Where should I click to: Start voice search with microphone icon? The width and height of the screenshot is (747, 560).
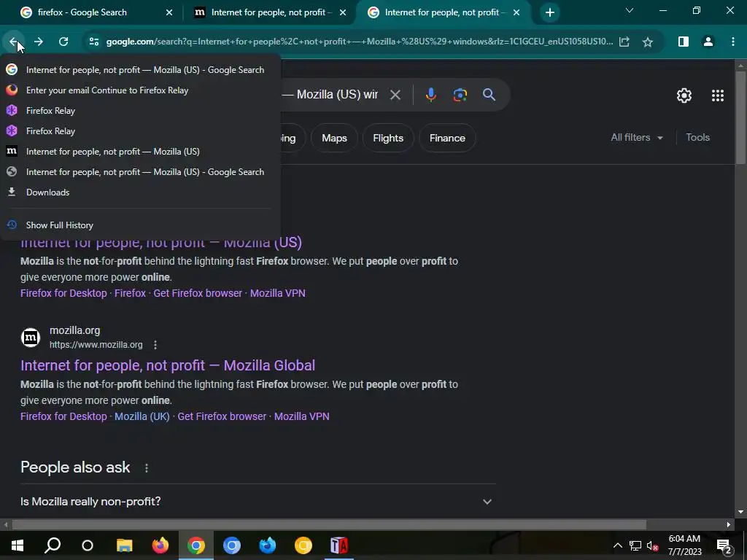point(430,95)
